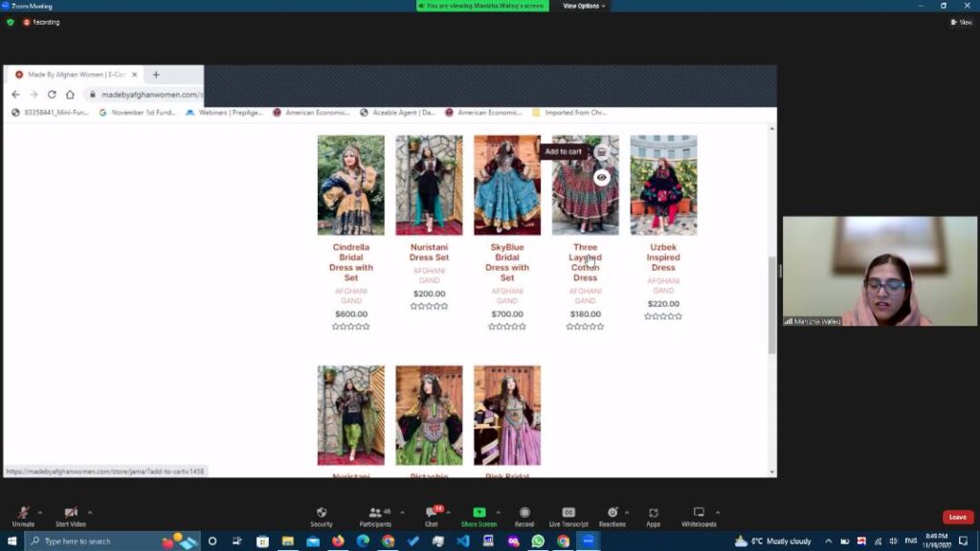Open the Aceable Agent bookmark
The width and height of the screenshot is (980, 551).
397,113
